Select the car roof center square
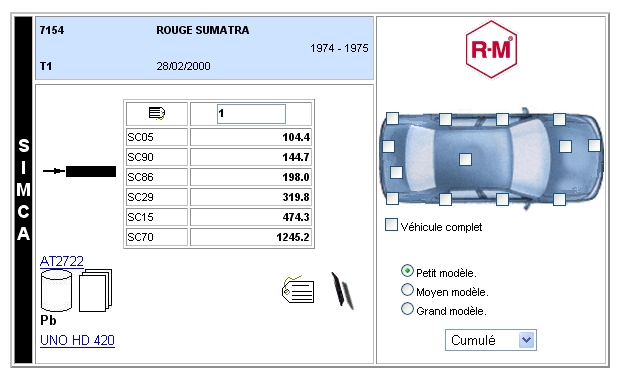Viewport: 624px width, 379px height. [x=465, y=159]
